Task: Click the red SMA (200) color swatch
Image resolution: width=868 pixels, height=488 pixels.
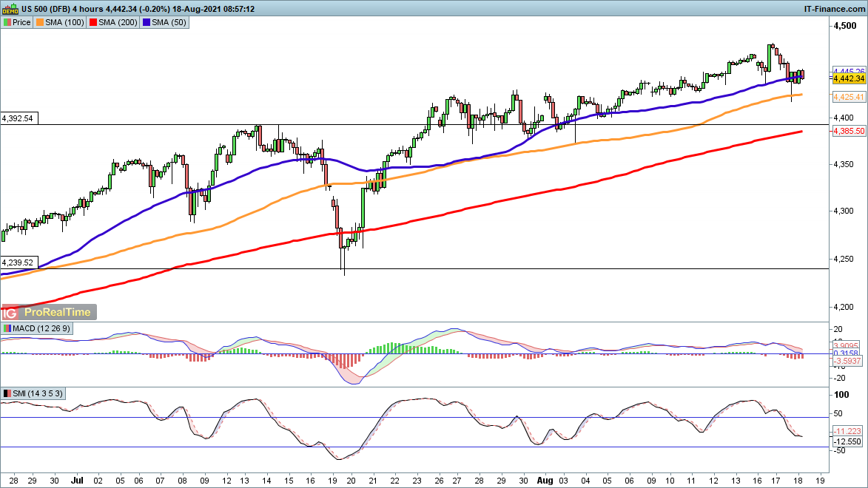Action: [92, 22]
